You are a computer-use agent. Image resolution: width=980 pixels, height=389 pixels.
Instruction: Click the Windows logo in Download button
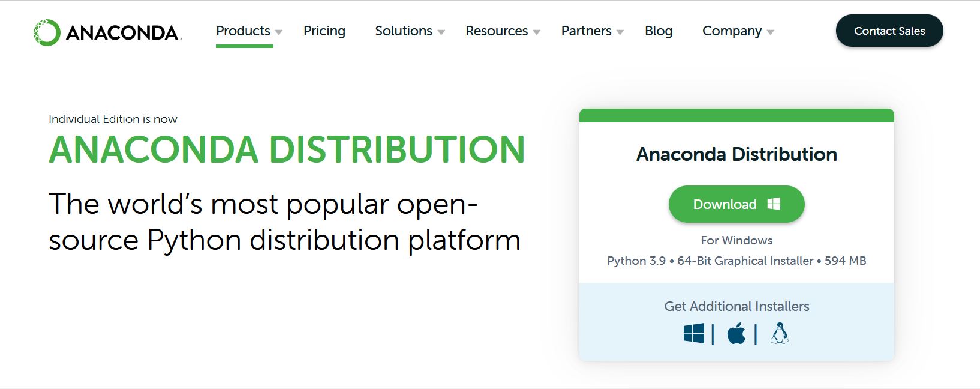click(774, 204)
